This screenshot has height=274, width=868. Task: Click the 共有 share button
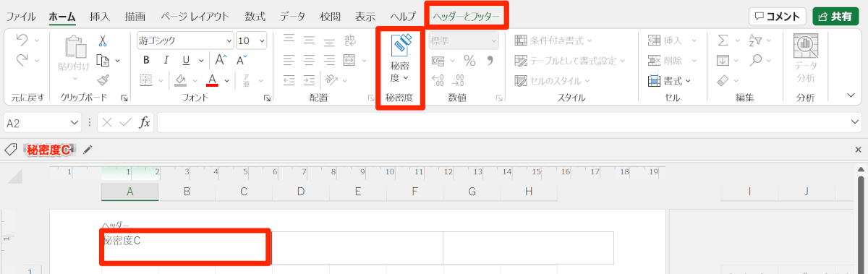pos(835,16)
